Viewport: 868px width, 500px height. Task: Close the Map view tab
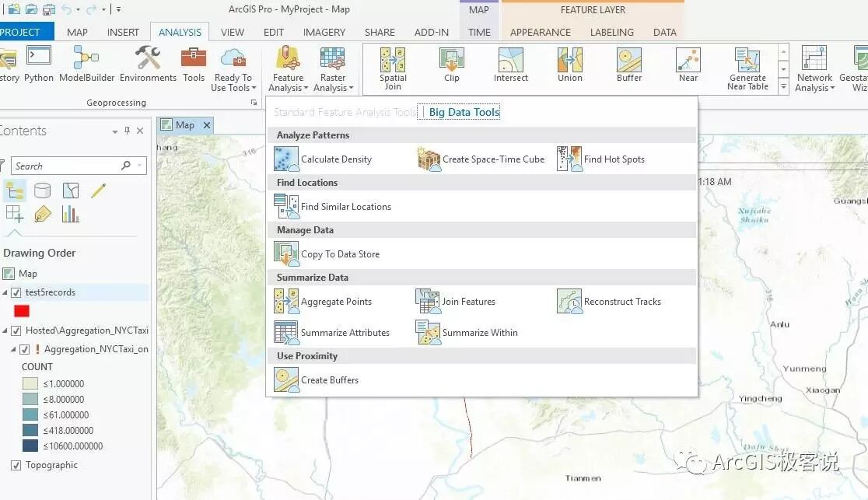[206, 125]
